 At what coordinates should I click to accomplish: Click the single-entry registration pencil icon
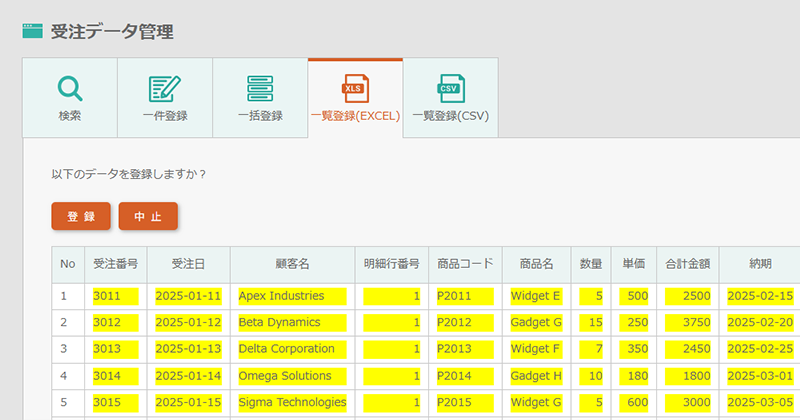164,88
